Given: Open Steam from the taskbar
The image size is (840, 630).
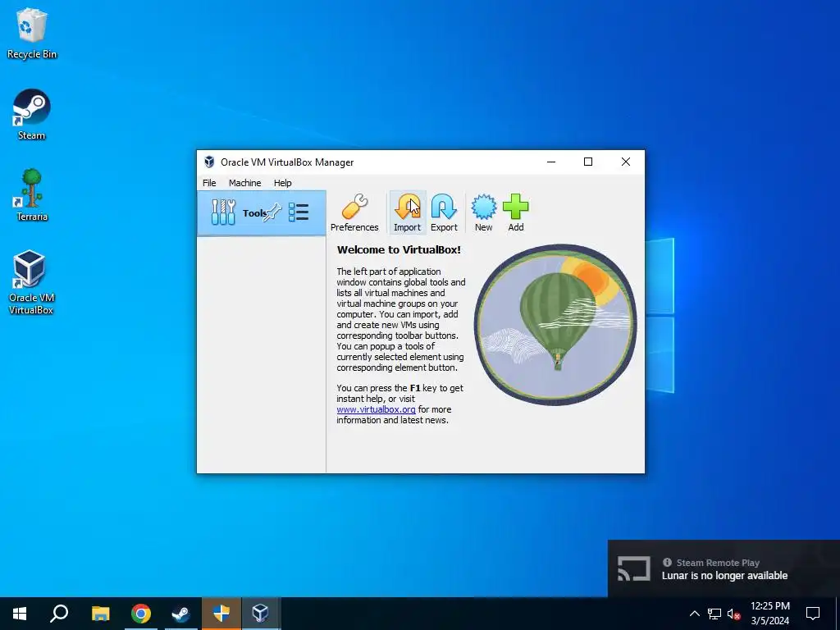Looking at the screenshot, I should 180,614.
